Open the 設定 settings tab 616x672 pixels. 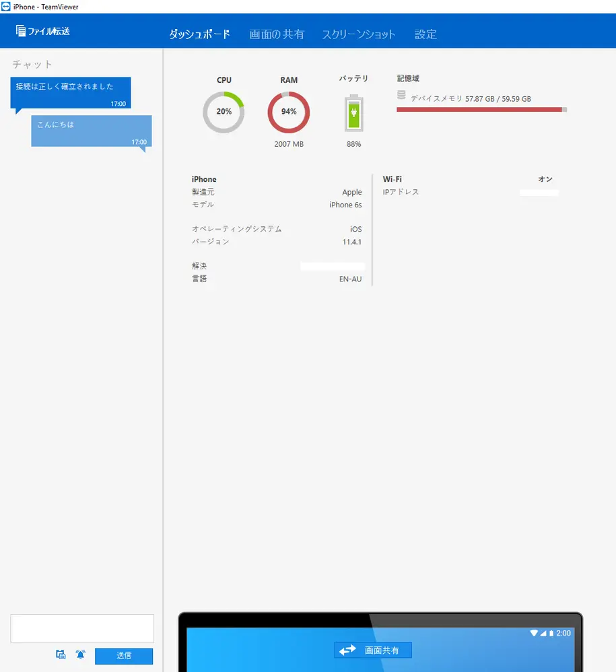425,34
